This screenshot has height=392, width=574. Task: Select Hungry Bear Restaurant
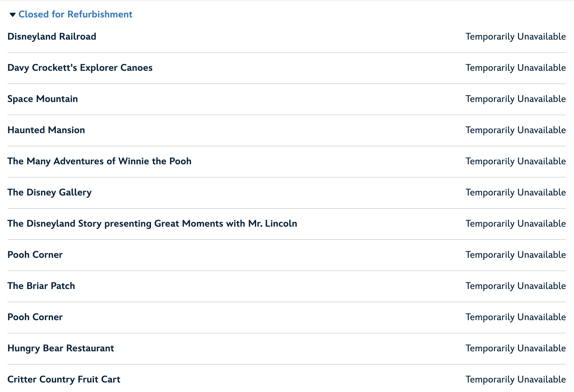[61, 348]
